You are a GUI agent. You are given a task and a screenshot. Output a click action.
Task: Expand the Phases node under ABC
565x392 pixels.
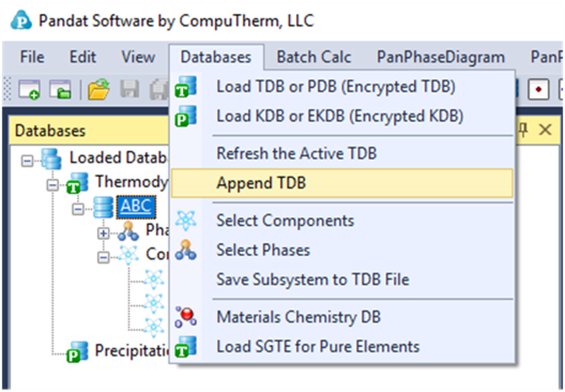[103, 234]
